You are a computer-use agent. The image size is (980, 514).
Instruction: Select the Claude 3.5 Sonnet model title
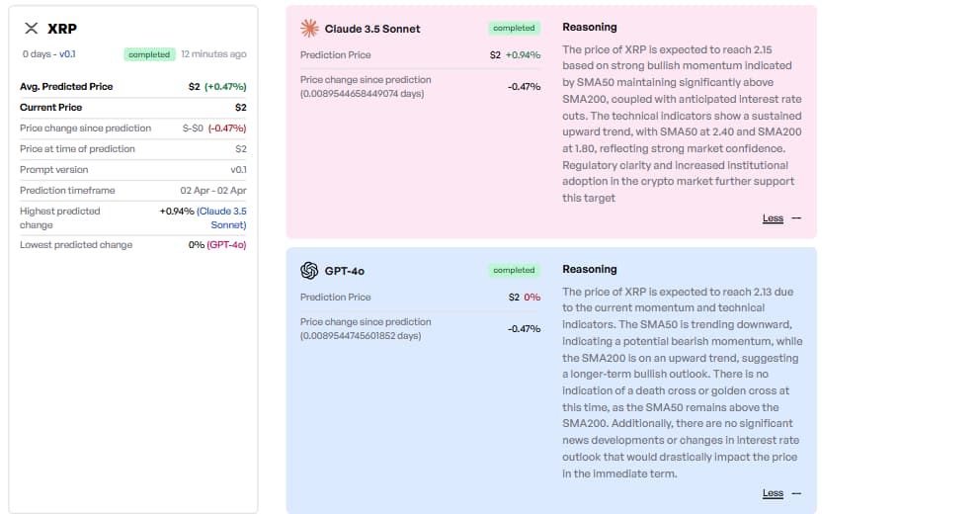pos(372,29)
